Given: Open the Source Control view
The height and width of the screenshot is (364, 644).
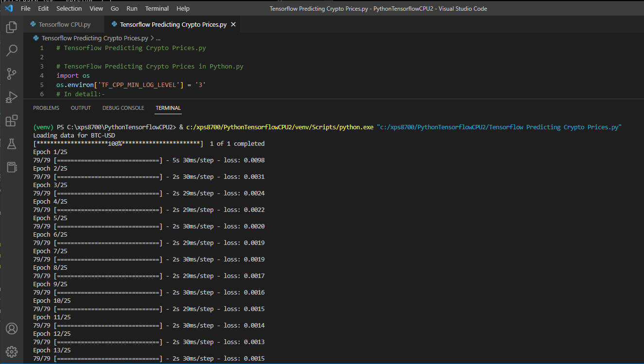Looking at the screenshot, I should [12, 73].
